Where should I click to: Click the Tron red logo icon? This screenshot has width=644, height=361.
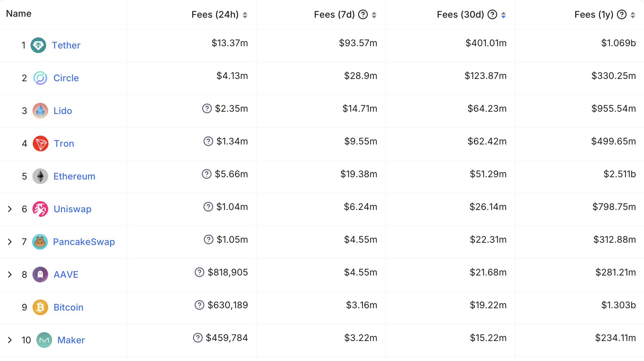click(41, 143)
